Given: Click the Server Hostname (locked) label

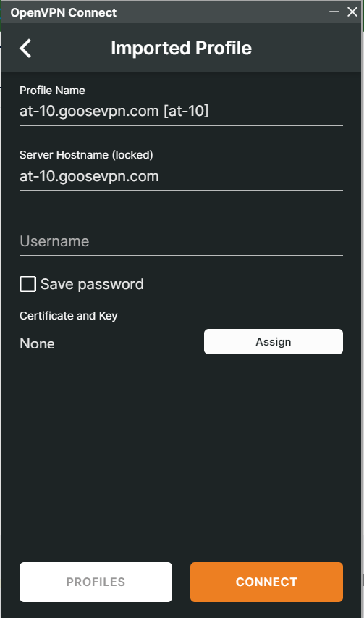Looking at the screenshot, I should click(x=86, y=155).
